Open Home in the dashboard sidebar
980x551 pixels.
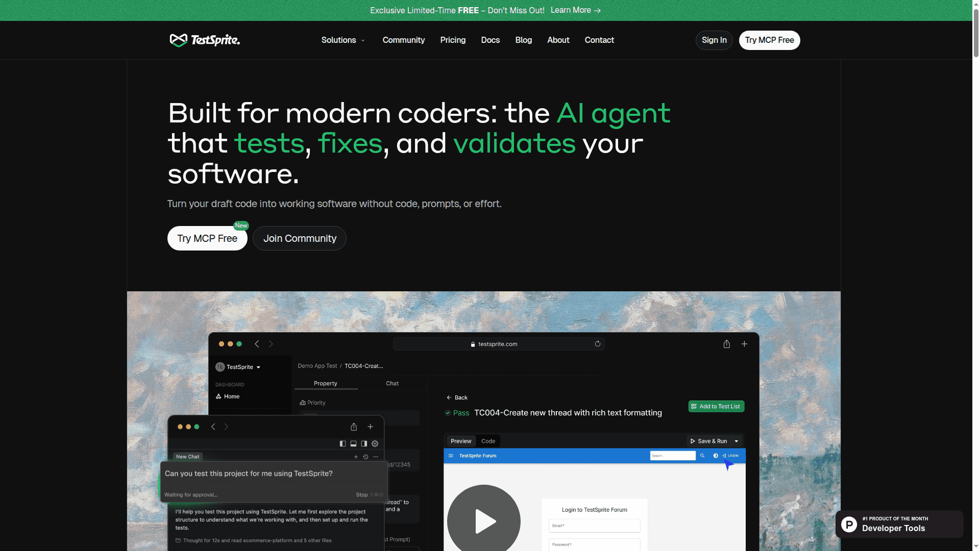pos(228,396)
